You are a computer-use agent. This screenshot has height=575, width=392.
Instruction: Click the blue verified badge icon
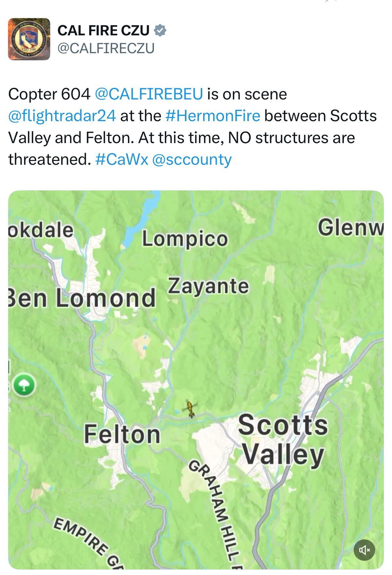160,30
